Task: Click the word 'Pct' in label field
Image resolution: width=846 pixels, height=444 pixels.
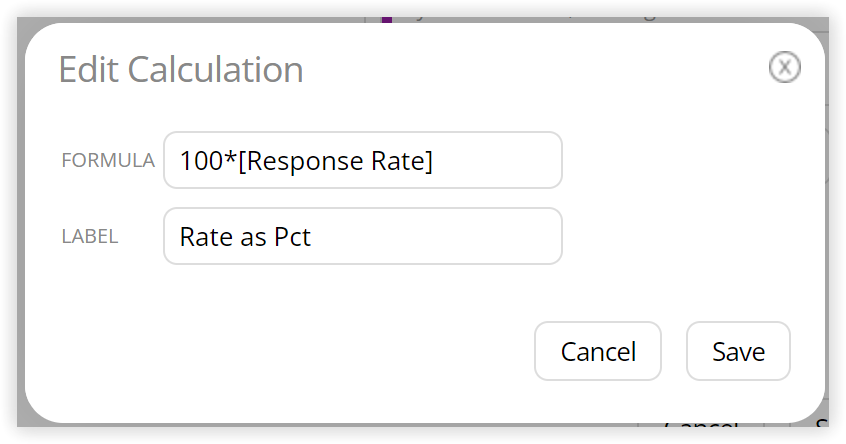Action: [292, 237]
